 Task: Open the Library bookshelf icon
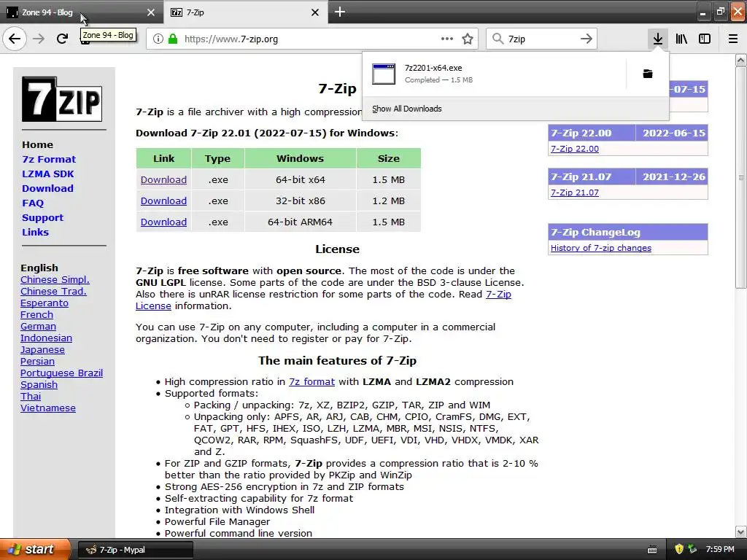coord(681,39)
